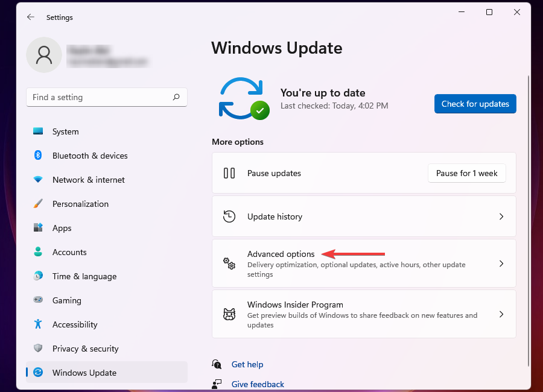Open Update history text label

tap(275, 217)
